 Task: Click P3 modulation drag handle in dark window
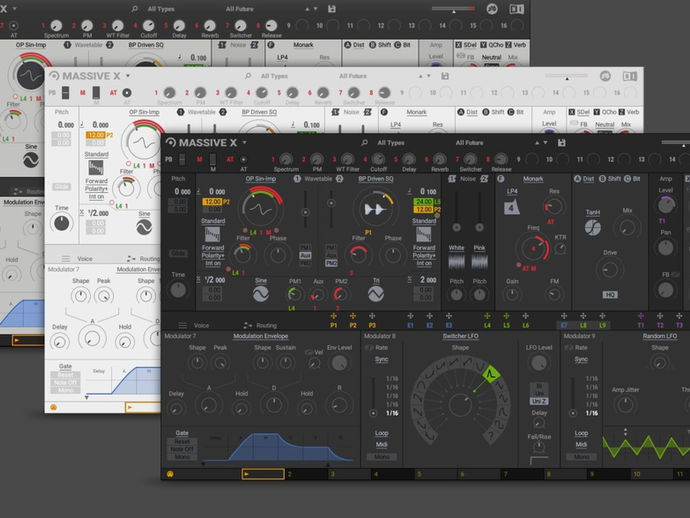pos(372,316)
